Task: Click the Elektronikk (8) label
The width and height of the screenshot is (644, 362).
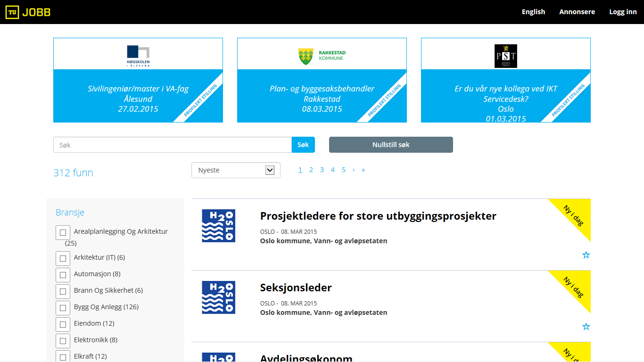Action: [96, 340]
